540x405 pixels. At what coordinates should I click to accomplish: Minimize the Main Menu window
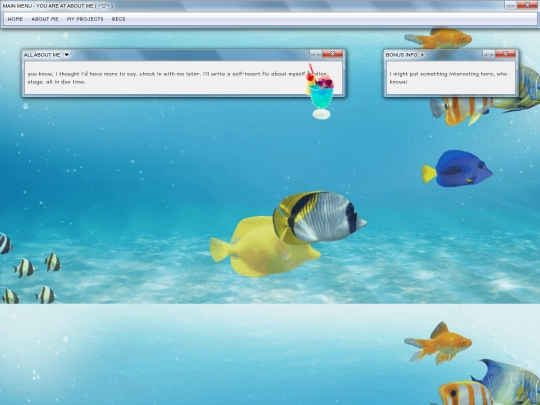[x=510, y=5]
